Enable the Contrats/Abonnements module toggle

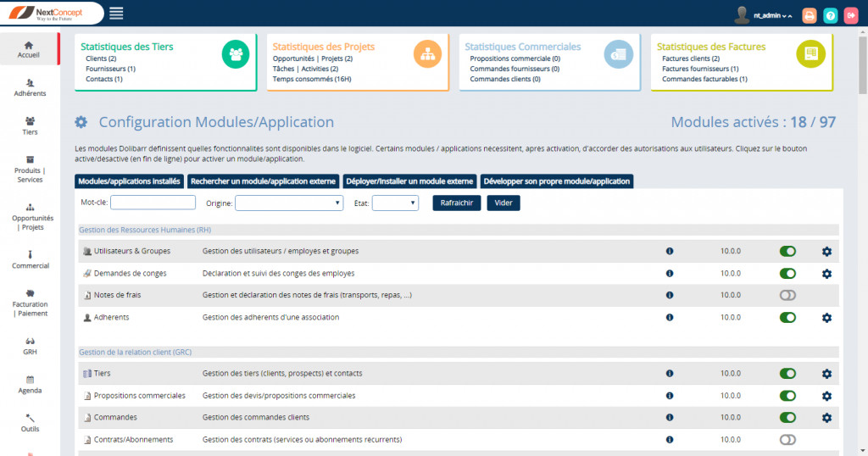[787, 440]
